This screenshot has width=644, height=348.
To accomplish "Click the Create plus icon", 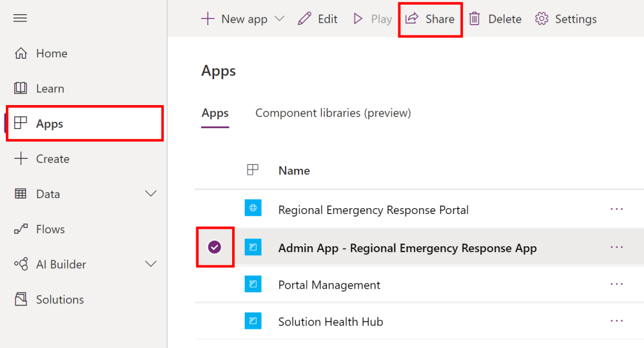I will (x=21, y=159).
